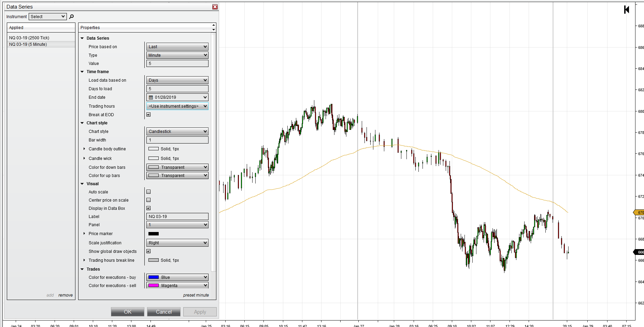Viewport: 644px width, 327px height.
Task: Click the Cancel button
Action: [164, 312]
